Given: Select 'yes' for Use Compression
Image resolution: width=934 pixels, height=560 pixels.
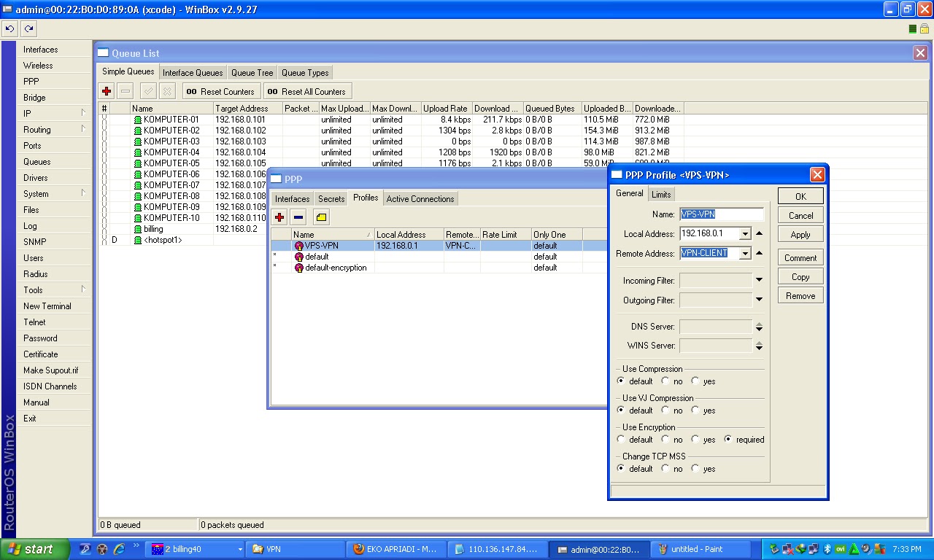Looking at the screenshot, I should point(695,381).
